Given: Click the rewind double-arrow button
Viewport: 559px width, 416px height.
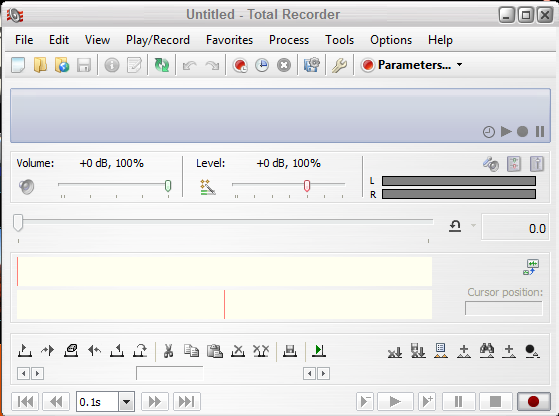Looking at the screenshot, I should coord(56,402).
